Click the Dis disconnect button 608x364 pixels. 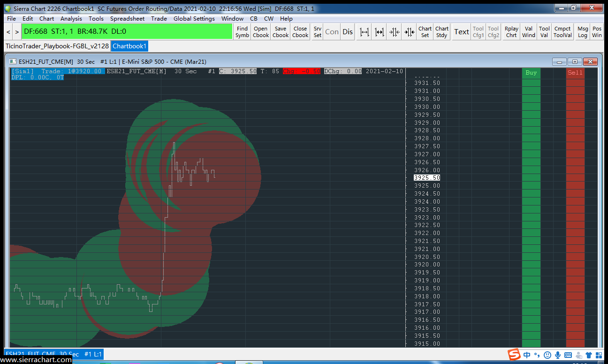click(x=348, y=32)
